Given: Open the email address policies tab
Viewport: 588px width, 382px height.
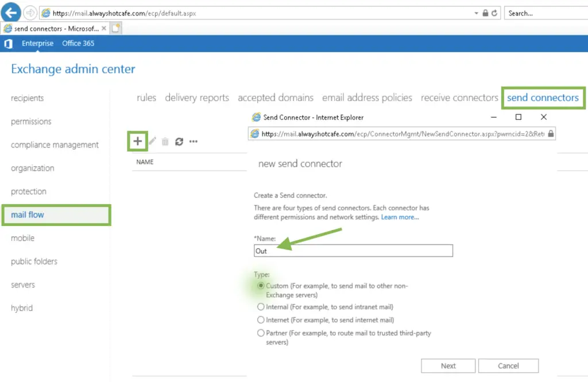Looking at the screenshot, I should pos(367,98).
